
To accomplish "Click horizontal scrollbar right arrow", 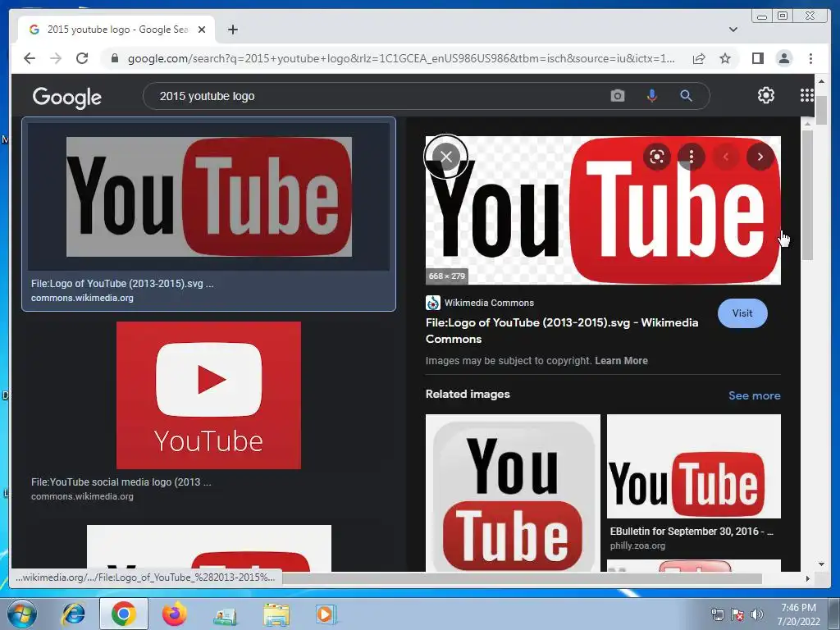I will (807, 578).
